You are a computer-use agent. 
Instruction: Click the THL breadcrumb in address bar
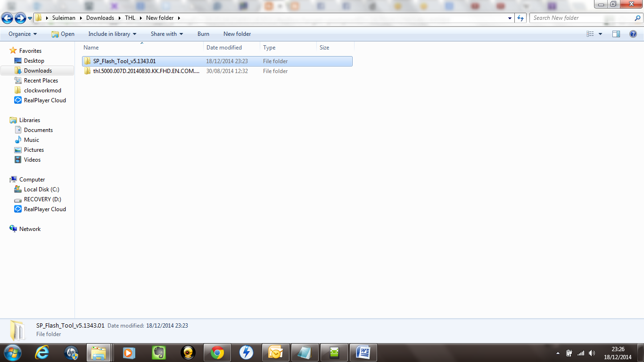130,18
